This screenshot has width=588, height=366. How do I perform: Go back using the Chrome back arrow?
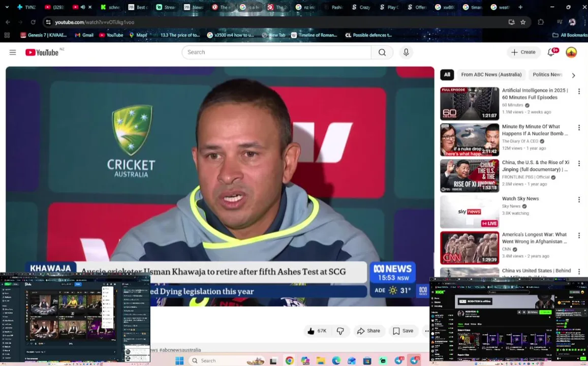click(8, 22)
